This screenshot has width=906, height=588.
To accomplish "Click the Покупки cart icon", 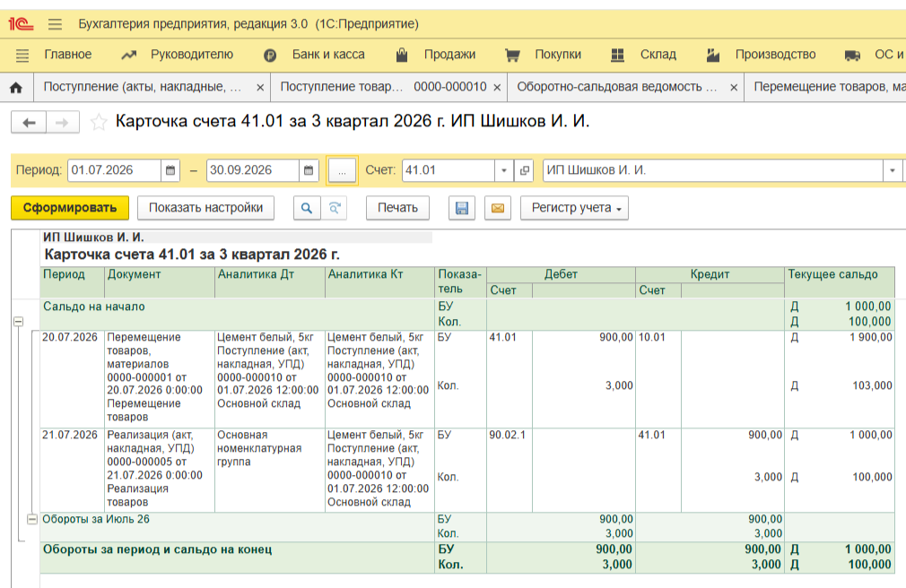I will [x=512, y=56].
